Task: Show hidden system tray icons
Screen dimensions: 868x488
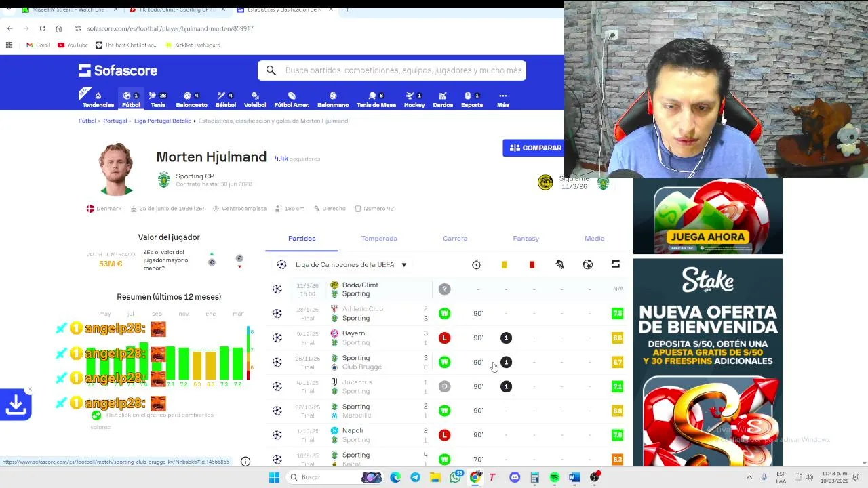Action: point(749,477)
